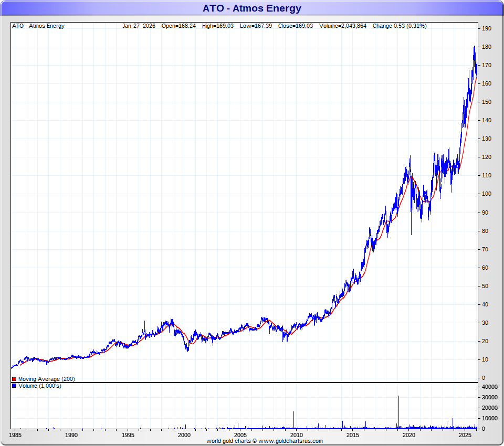Click the 90 price axis label
The image size is (504, 446).
click(485, 213)
